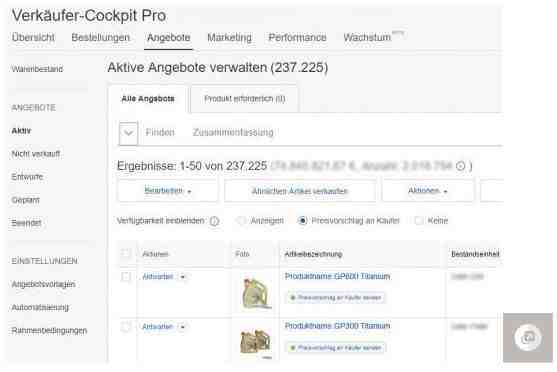Click Ähnlichen Artikel verkaufen button
This screenshot has width=557, height=372.
click(x=300, y=191)
